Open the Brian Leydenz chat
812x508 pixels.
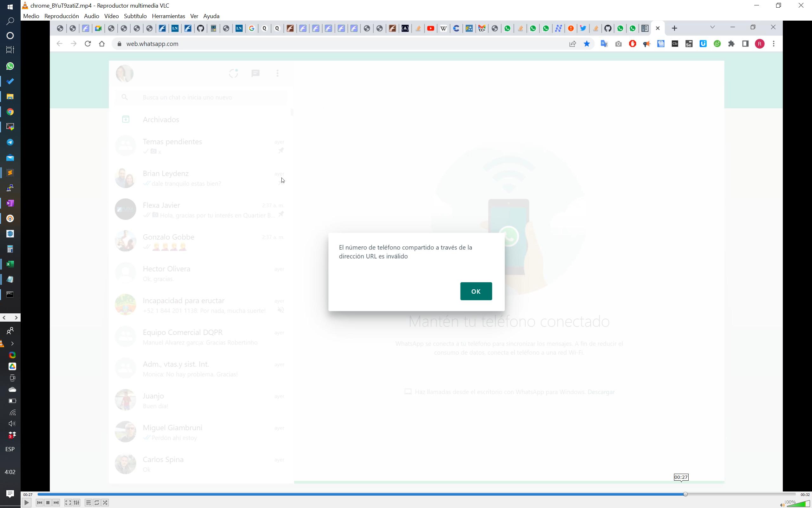201,178
